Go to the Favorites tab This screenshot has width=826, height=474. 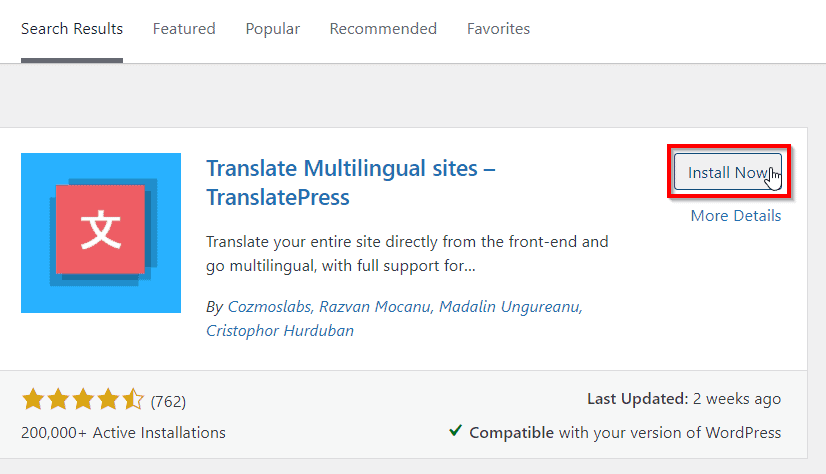[498, 28]
